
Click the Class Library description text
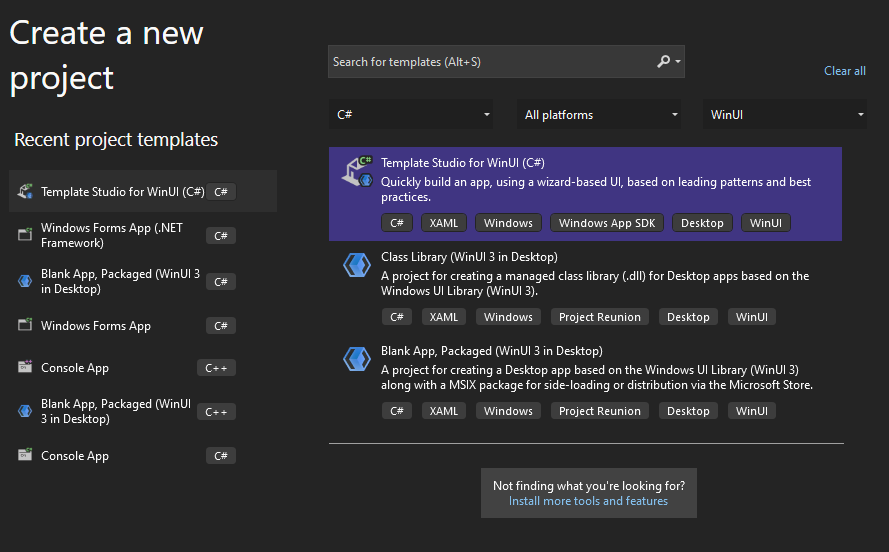click(x=595, y=283)
